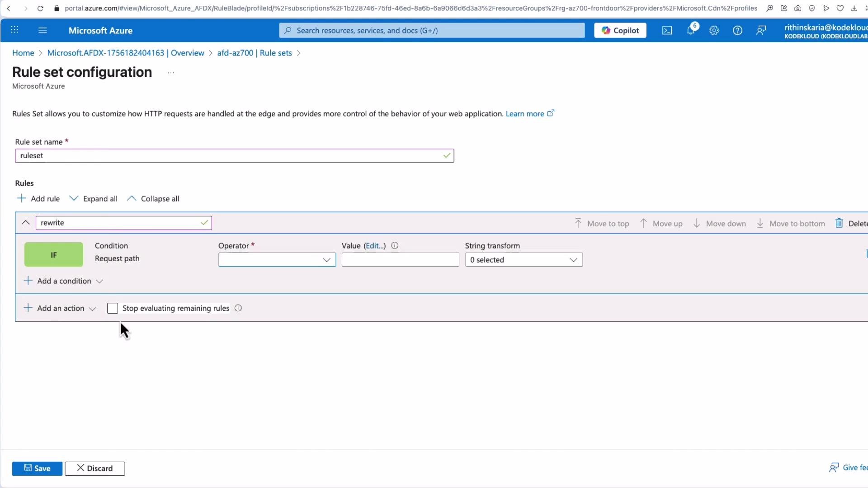Click Give feedback link at bottom

point(849,468)
